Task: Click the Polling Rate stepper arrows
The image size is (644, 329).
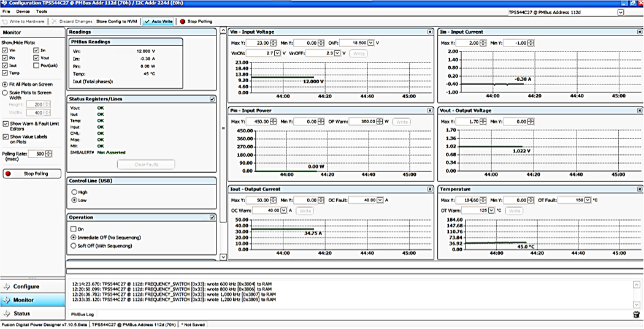Action: [x=48, y=154]
